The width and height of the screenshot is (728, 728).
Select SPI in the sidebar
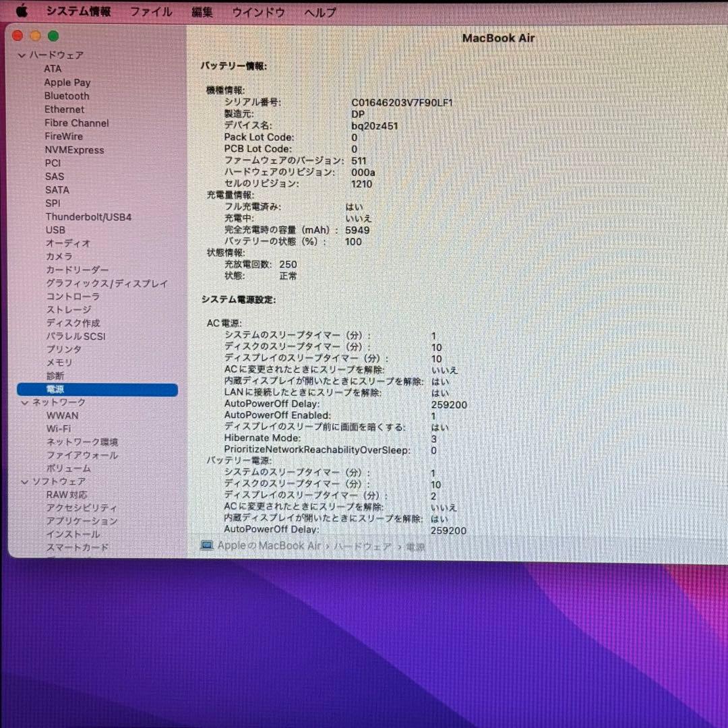tap(53, 204)
